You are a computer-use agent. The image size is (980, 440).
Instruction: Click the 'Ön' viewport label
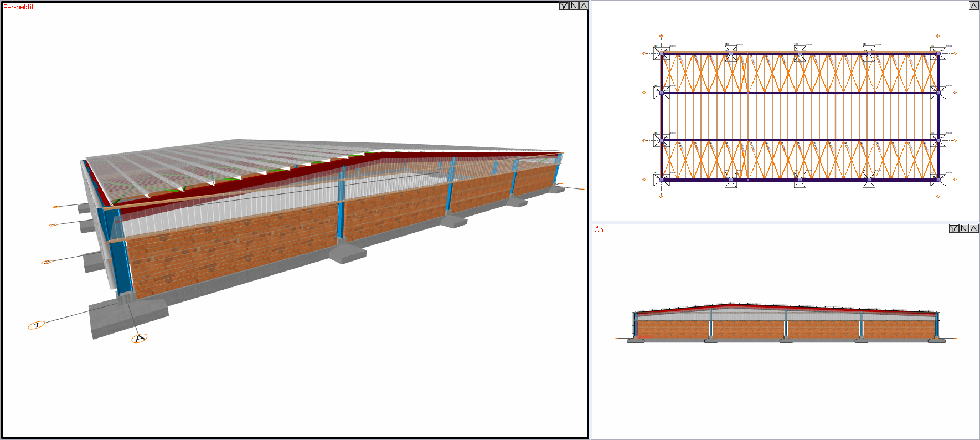(x=599, y=229)
